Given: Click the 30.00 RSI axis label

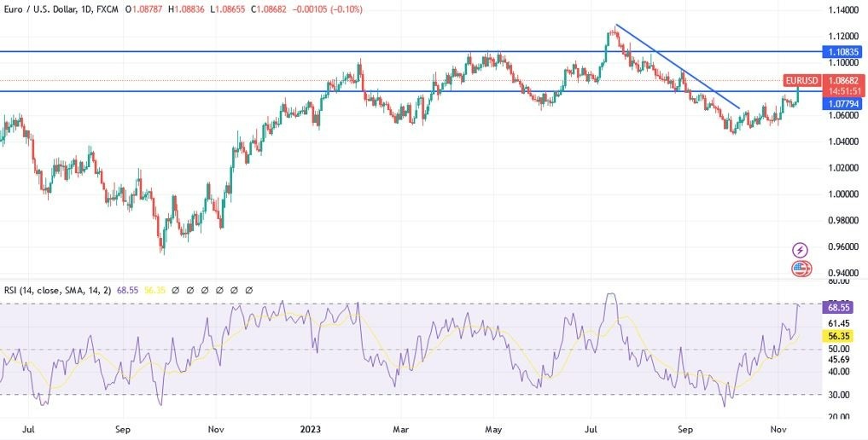Looking at the screenshot, I should (839, 394).
